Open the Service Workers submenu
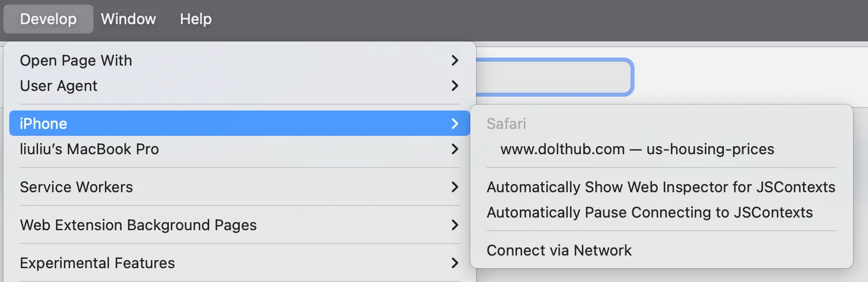This screenshot has height=282, width=868. [77, 187]
